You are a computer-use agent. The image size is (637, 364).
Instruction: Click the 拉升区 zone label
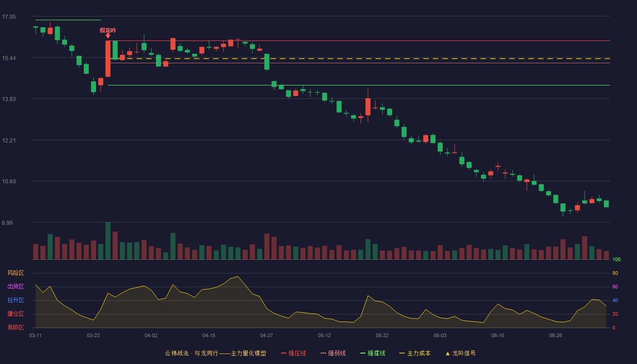[15, 300]
